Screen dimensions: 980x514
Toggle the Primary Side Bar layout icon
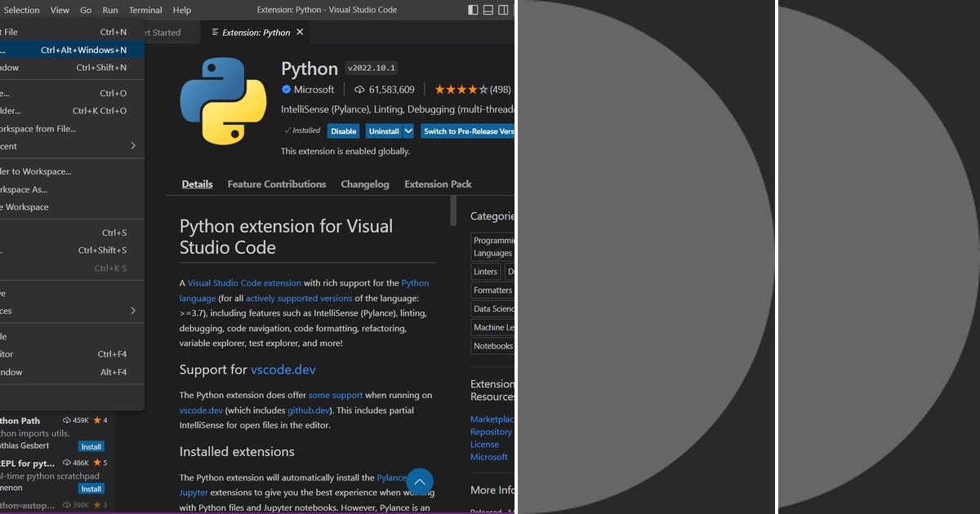(474, 10)
